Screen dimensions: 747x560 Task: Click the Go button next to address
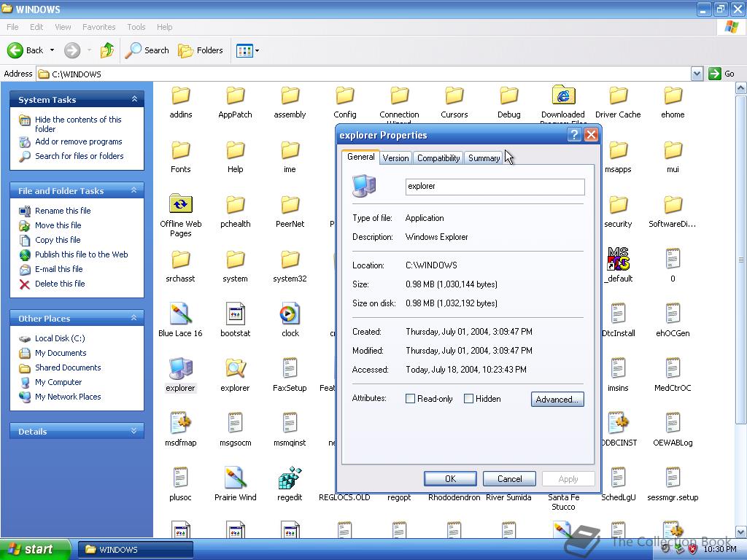click(722, 74)
